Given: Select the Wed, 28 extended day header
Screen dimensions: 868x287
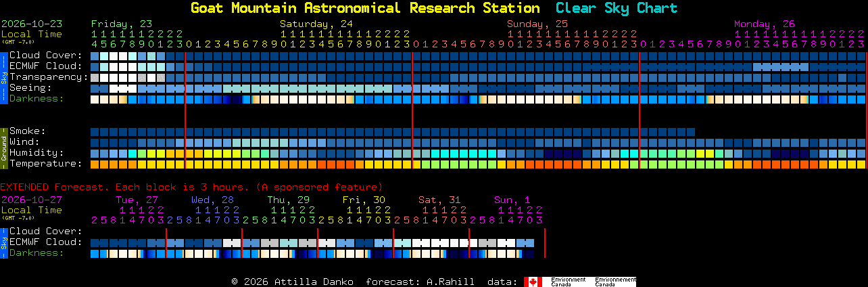Looking at the screenshot, I should click(x=212, y=200).
